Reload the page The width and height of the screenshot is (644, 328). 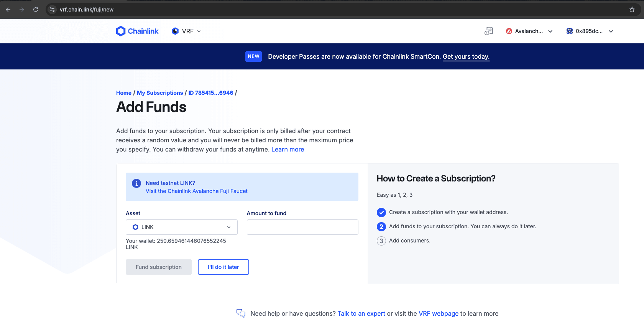36,10
